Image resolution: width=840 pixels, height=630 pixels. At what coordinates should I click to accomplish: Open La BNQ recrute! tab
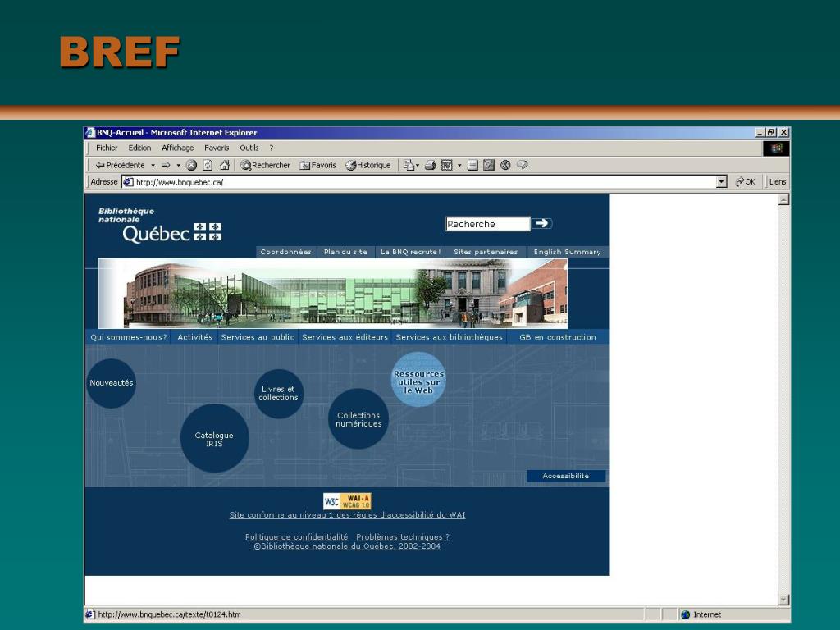[x=410, y=252]
